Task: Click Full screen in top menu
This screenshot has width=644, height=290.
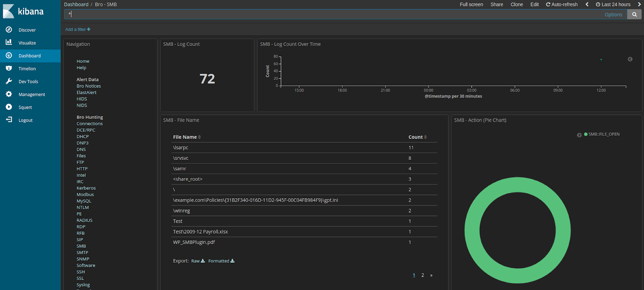Action: tap(471, 4)
